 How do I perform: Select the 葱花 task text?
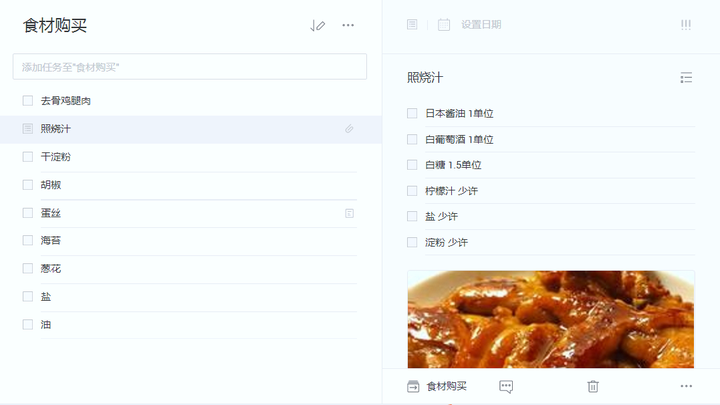coord(51,268)
